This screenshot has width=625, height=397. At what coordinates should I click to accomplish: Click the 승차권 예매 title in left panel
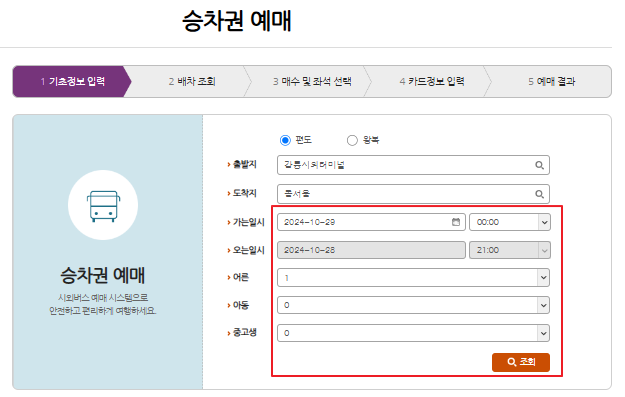coord(102,275)
